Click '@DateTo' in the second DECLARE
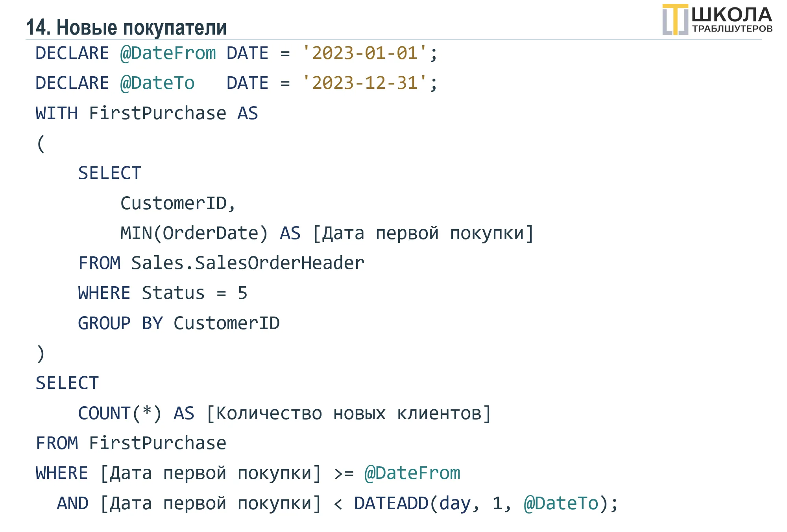Screen dimensions: 787x532 click(x=157, y=83)
